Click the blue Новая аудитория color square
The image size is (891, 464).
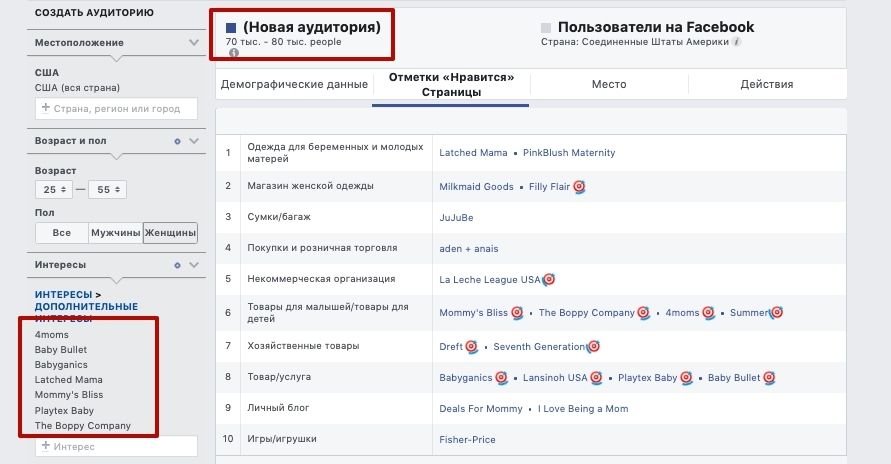pyautogui.click(x=231, y=27)
